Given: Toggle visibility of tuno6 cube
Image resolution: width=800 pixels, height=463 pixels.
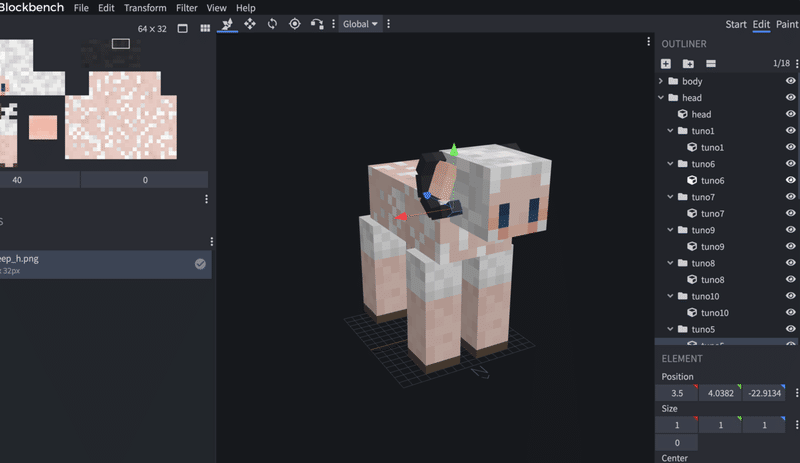Looking at the screenshot, I should pos(790,180).
